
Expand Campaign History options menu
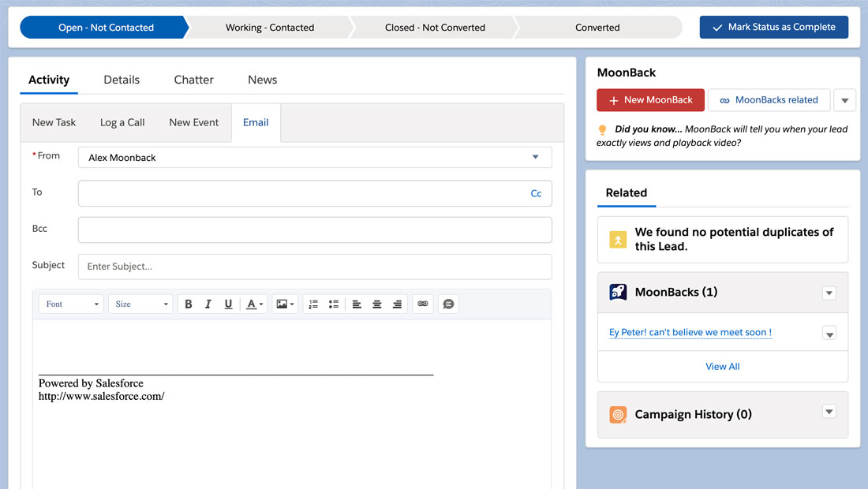pyautogui.click(x=829, y=412)
